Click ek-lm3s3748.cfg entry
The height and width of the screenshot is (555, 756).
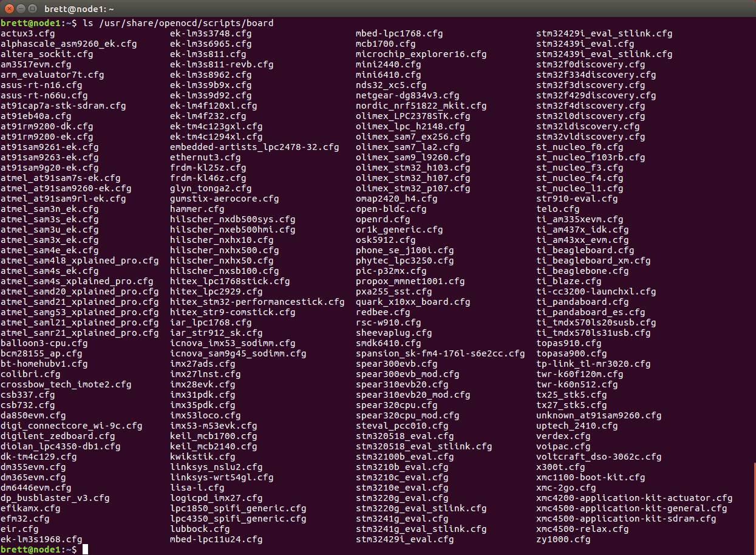tap(211, 33)
